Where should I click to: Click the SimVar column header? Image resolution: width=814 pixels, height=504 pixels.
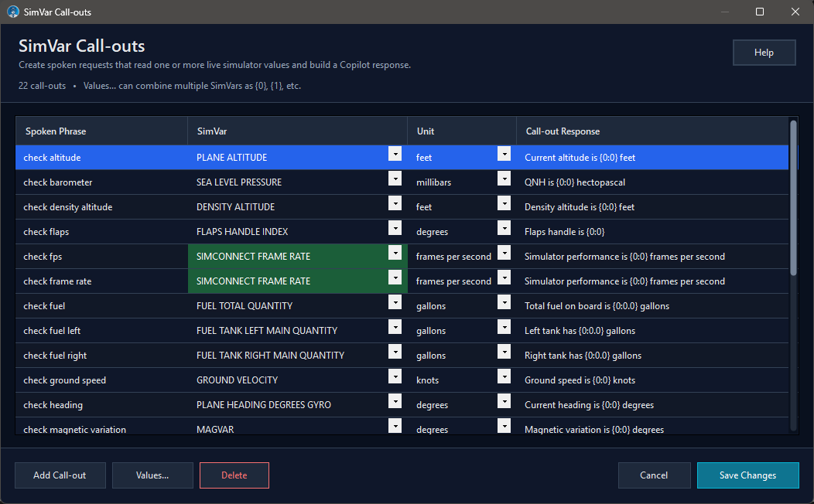297,131
